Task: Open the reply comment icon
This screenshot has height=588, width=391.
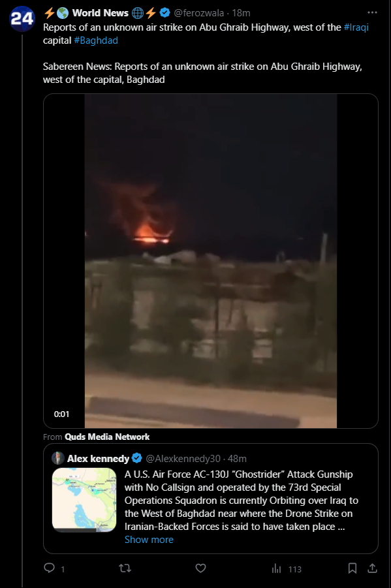Action: (49, 568)
